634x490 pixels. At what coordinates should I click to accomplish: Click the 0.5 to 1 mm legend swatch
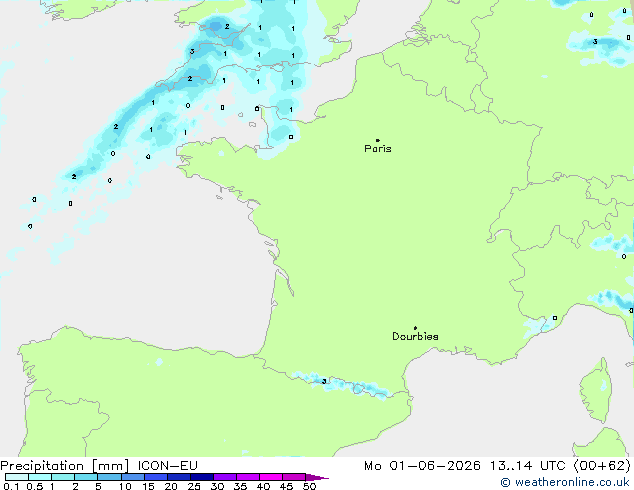tap(40, 477)
